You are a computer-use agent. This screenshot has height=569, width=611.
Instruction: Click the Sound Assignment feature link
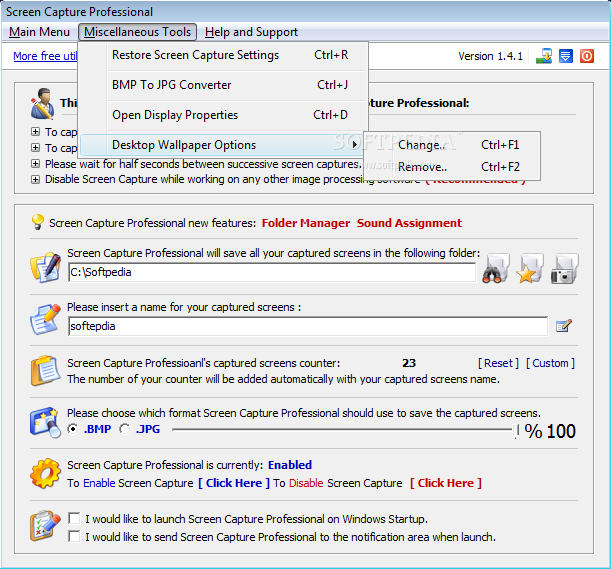tap(409, 223)
